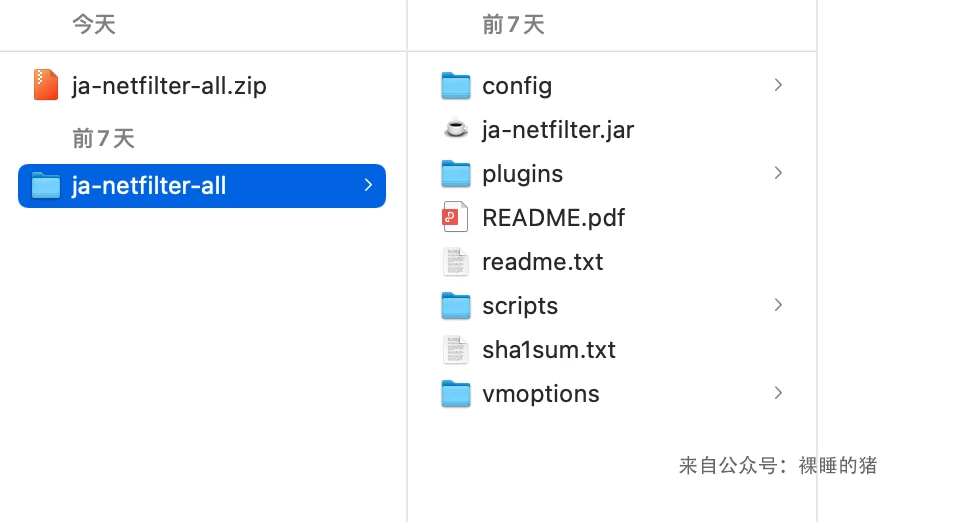Click the README.pdf document icon
This screenshot has width=964, height=522.
455,217
